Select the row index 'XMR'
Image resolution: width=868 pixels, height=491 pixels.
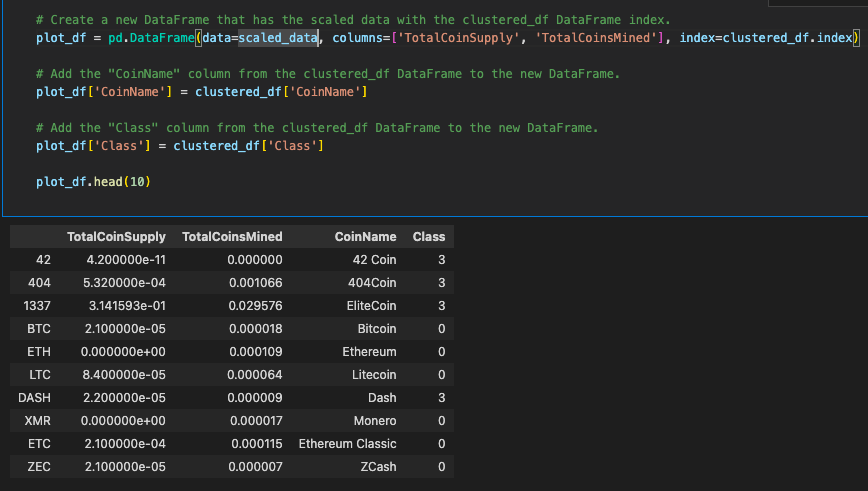coord(38,421)
